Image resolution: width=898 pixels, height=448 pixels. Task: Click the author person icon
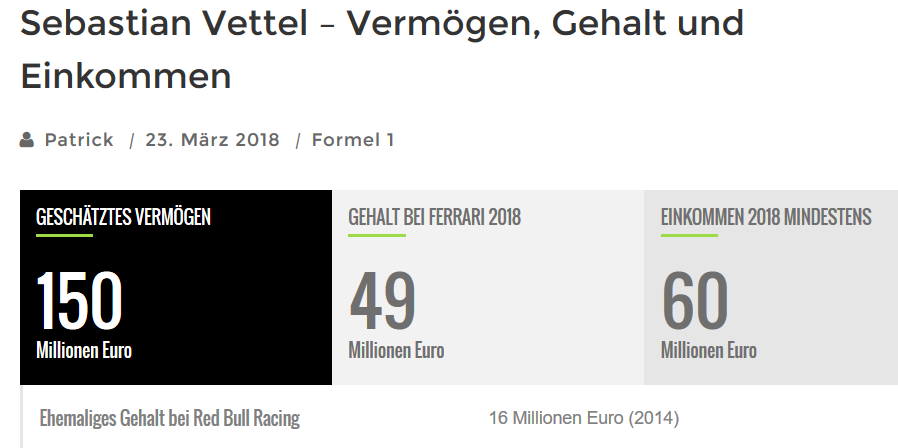coord(27,140)
